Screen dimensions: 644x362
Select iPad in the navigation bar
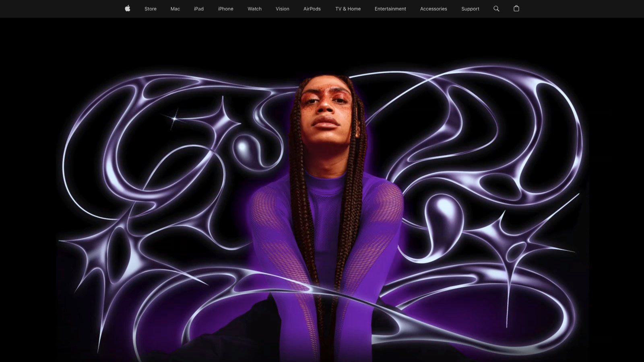(x=198, y=8)
